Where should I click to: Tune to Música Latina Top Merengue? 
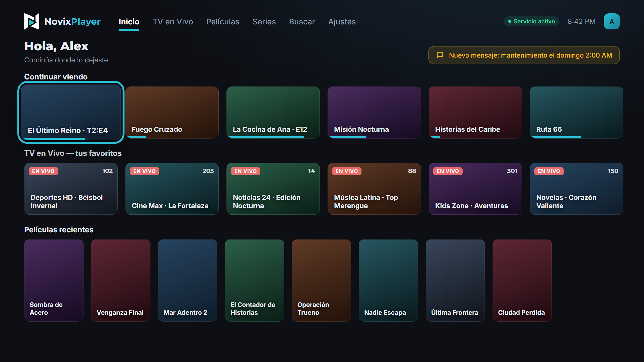tap(374, 189)
